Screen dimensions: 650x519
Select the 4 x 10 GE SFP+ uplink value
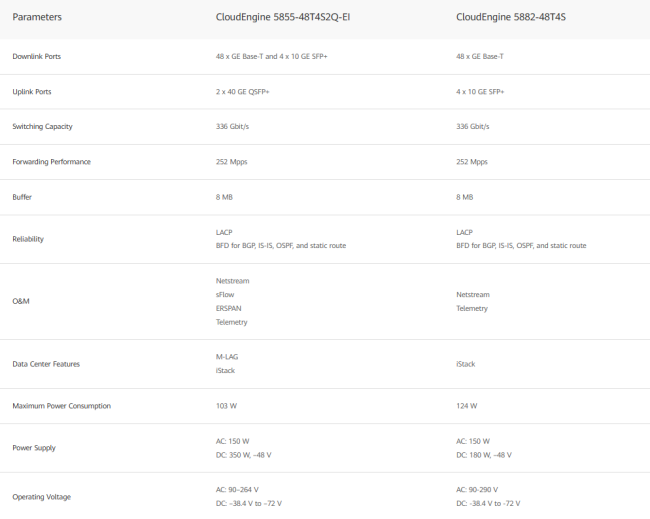pos(480,92)
